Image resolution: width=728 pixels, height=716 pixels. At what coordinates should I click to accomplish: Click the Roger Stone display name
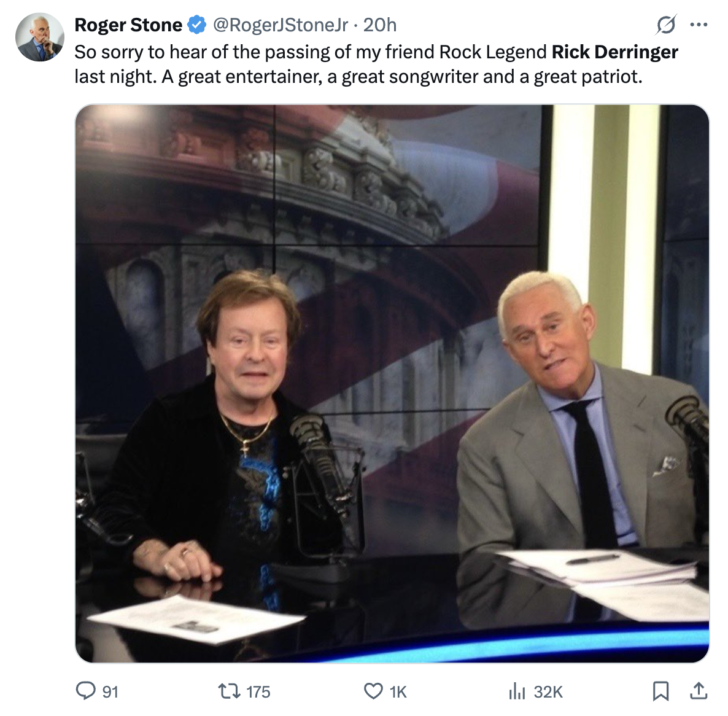pos(128,25)
